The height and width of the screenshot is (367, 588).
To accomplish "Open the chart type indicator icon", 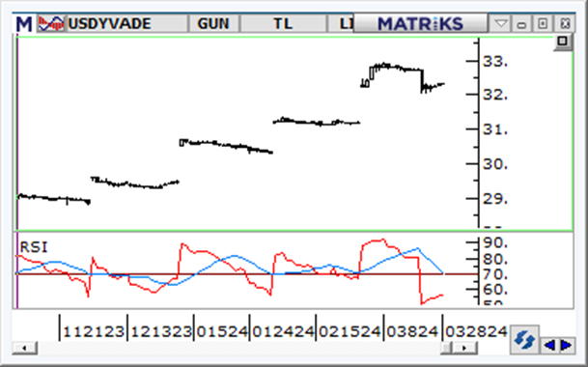I will tap(50, 23).
